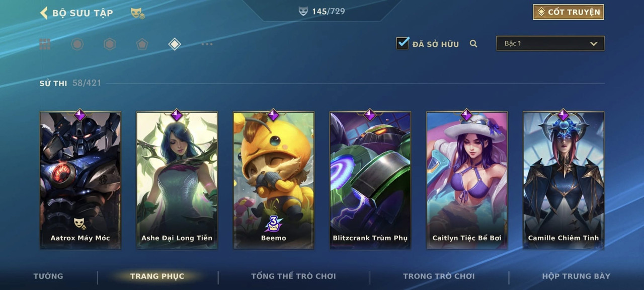
Task: Click the Cốt Truyện button
Action: pyautogui.click(x=569, y=12)
